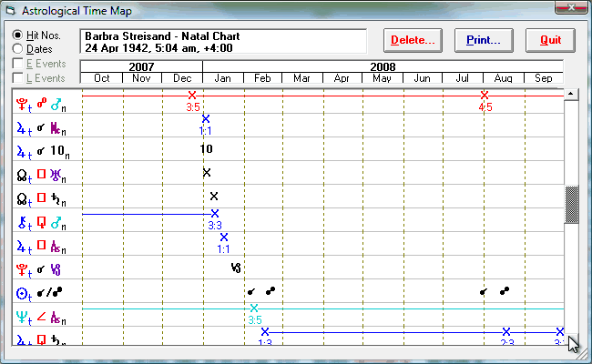Click the black X in Node square Uranus row
592x364 pixels.
click(207, 173)
